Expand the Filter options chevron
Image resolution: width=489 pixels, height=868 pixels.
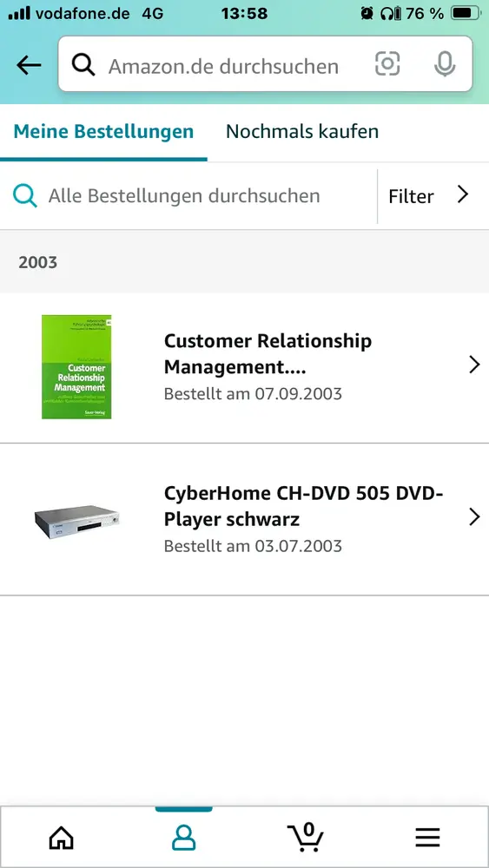463,194
